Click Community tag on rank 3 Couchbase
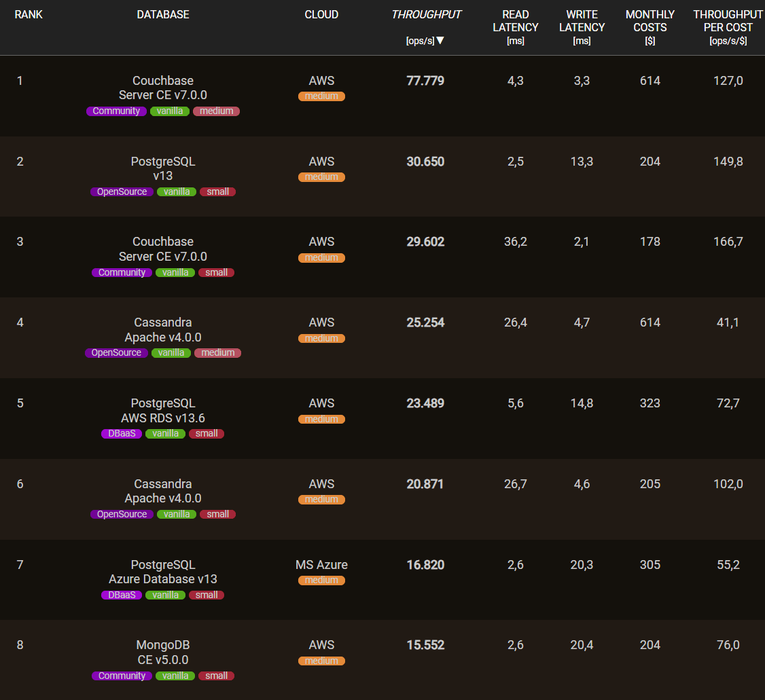Viewport: 765px width, 700px height. pyautogui.click(x=122, y=273)
